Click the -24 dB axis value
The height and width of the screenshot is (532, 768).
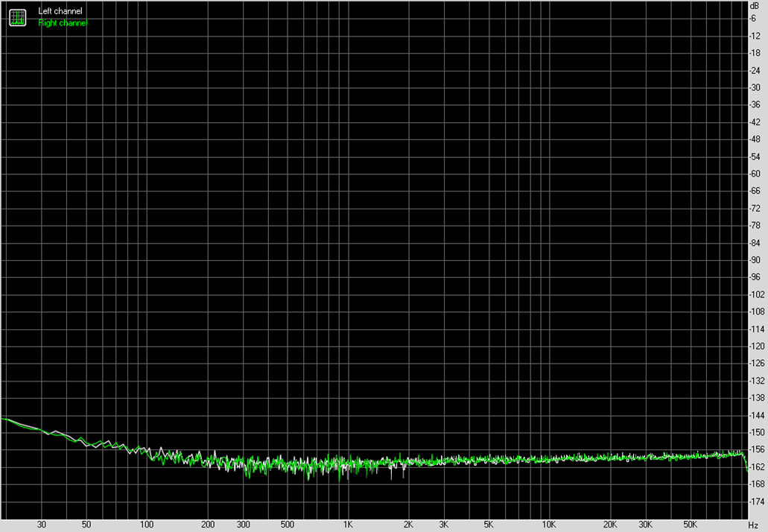pos(755,71)
